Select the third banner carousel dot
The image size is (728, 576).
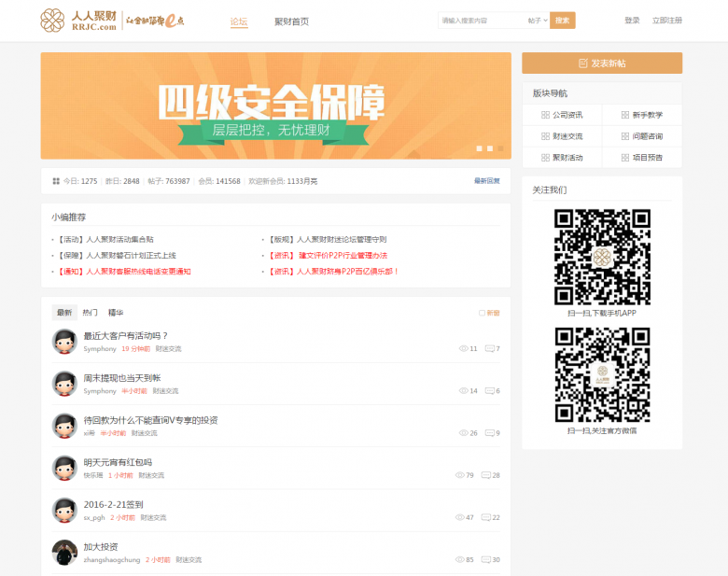pos(500,148)
